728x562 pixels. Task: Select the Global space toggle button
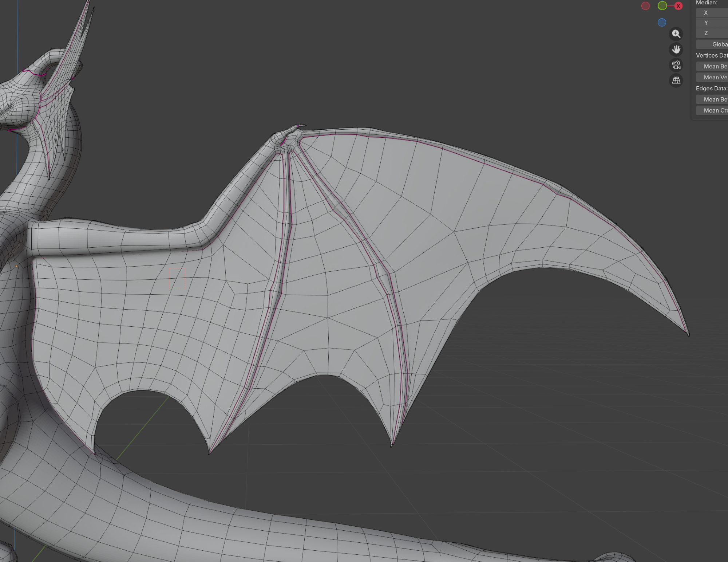pos(712,44)
